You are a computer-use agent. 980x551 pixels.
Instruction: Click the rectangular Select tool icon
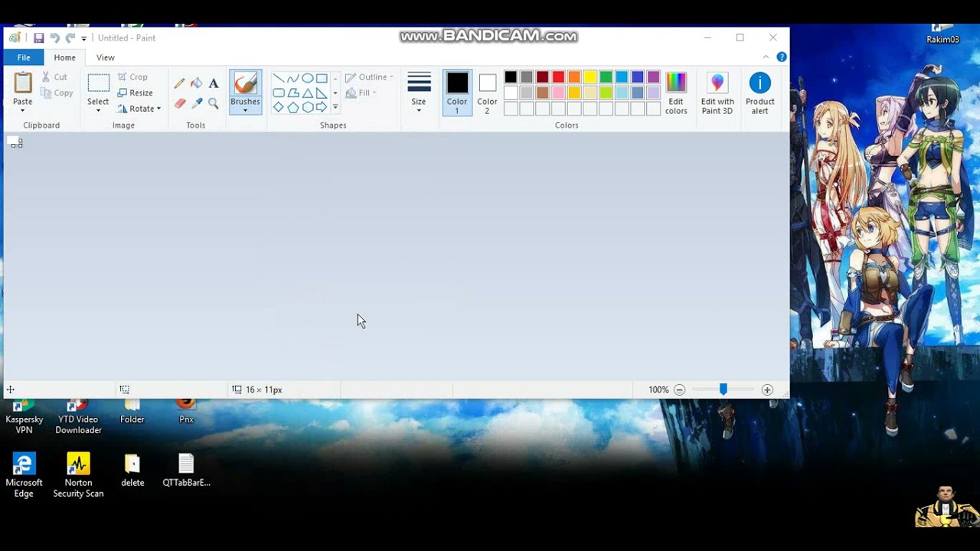tap(98, 83)
